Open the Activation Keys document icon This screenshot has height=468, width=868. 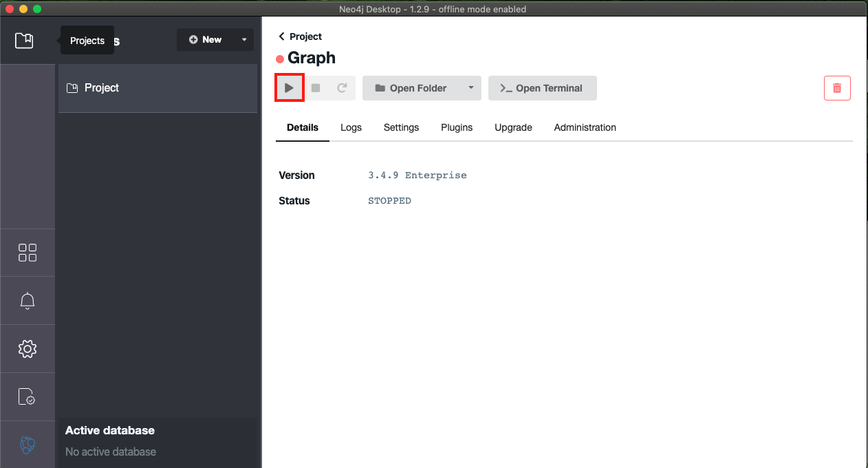pyautogui.click(x=28, y=397)
